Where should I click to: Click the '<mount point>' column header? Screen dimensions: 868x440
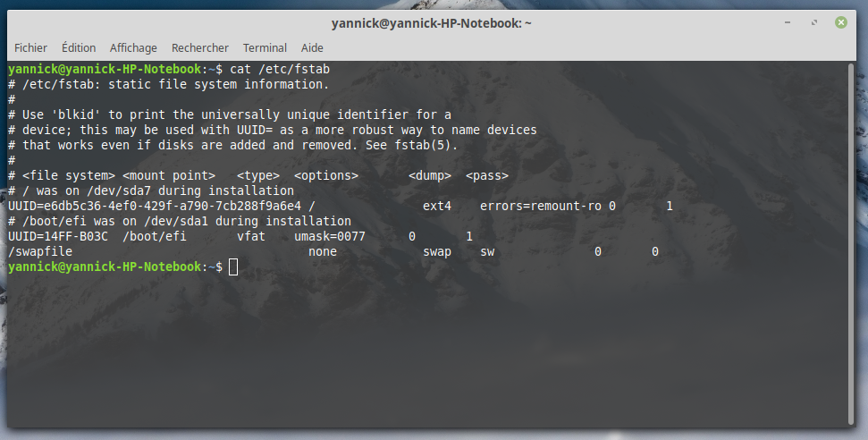[168, 176]
